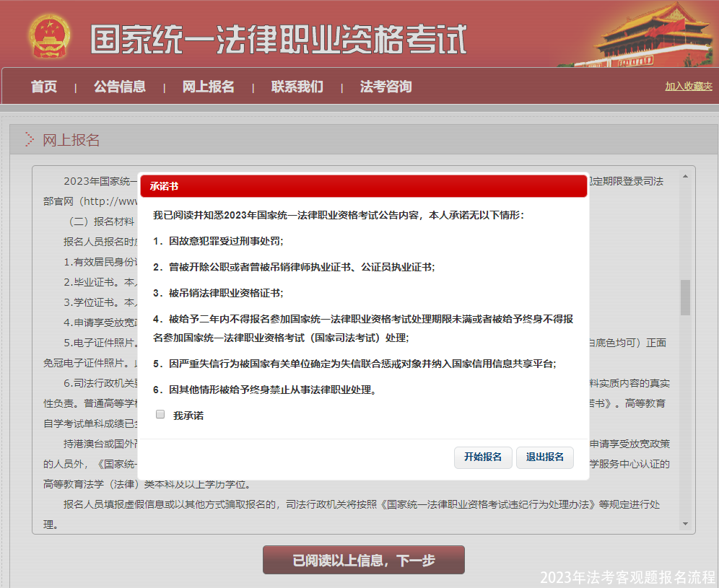This screenshot has height=588, width=719.
Task: Go to 公告信息 in the navigation bar
Action: pyautogui.click(x=120, y=87)
